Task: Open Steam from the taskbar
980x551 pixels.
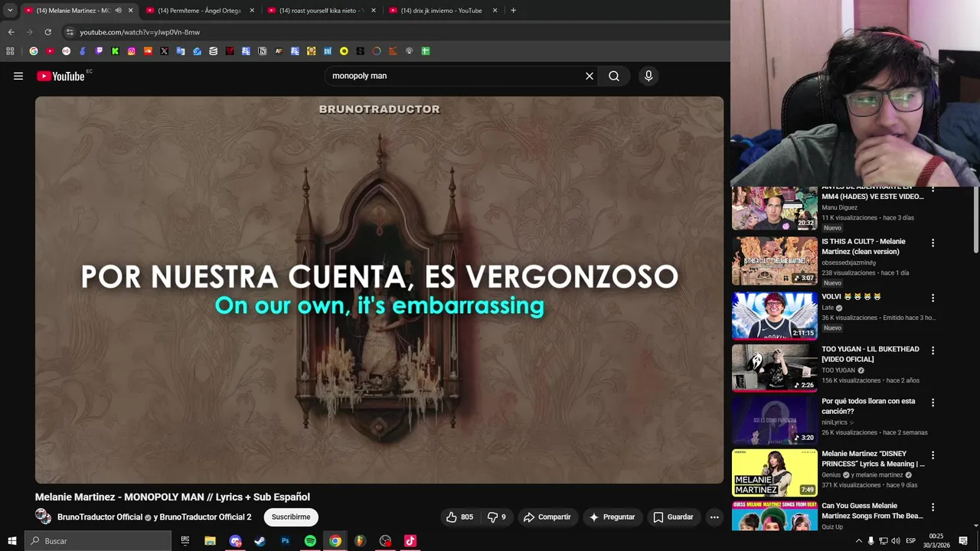Action: click(x=260, y=541)
